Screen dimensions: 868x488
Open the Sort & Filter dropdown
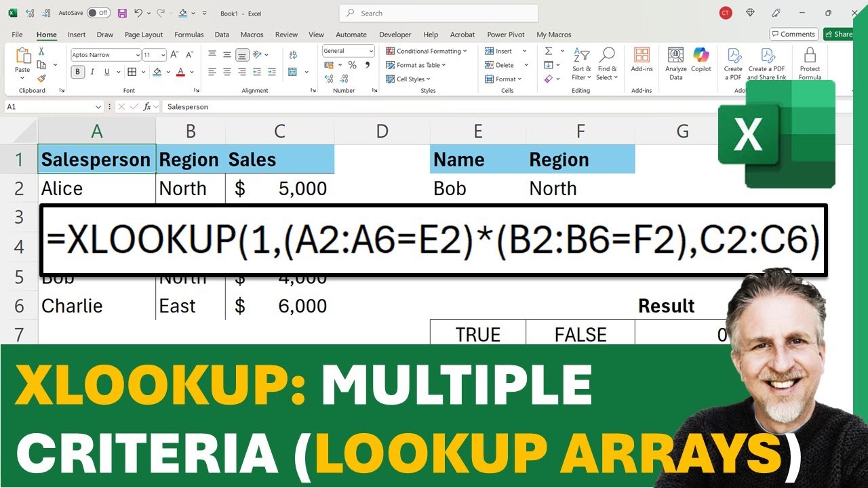tap(582, 64)
